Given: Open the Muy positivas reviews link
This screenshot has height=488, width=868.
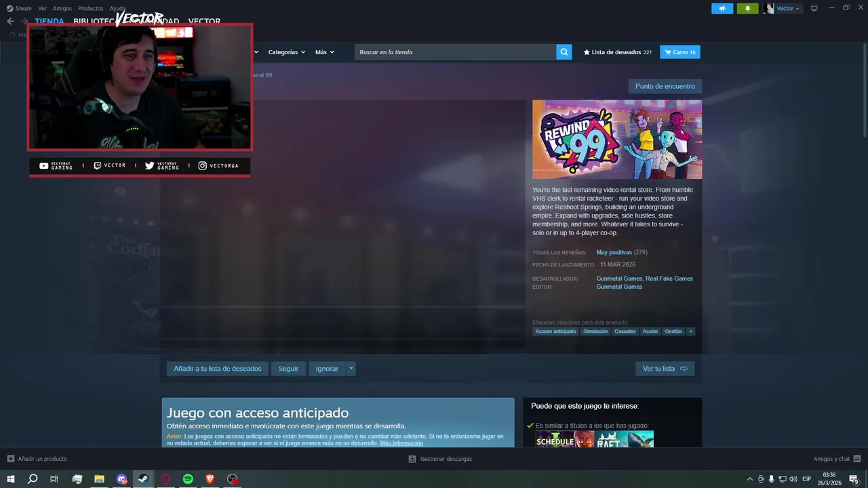Looking at the screenshot, I should (614, 252).
